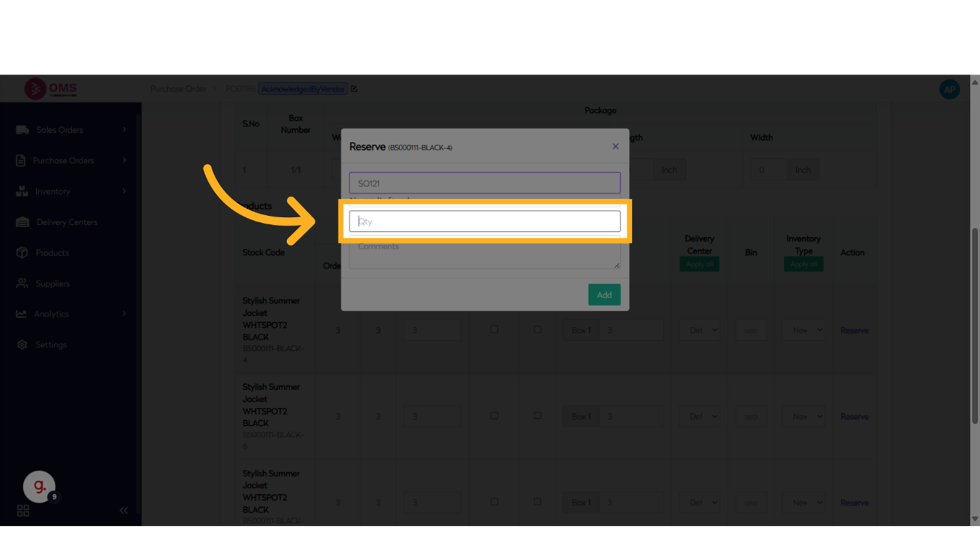Image resolution: width=980 pixels, height=551 pixels.
Task: Toggle first checkbox in BS000111-BLACK-6 row
Action: (x=494, y=415)
